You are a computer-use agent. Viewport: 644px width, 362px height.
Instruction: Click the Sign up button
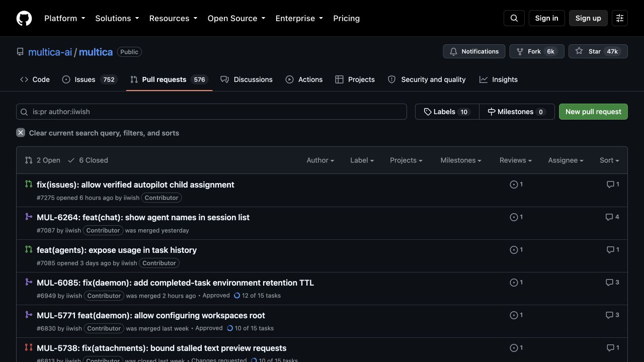pos(588,18)
